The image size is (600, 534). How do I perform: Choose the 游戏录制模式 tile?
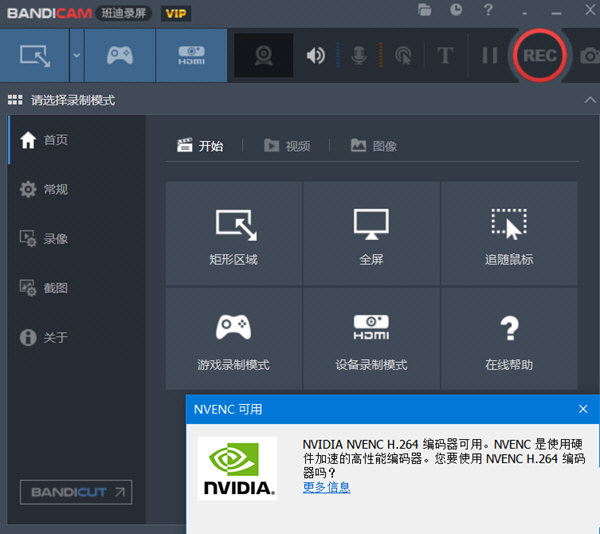tap(233, 339)
